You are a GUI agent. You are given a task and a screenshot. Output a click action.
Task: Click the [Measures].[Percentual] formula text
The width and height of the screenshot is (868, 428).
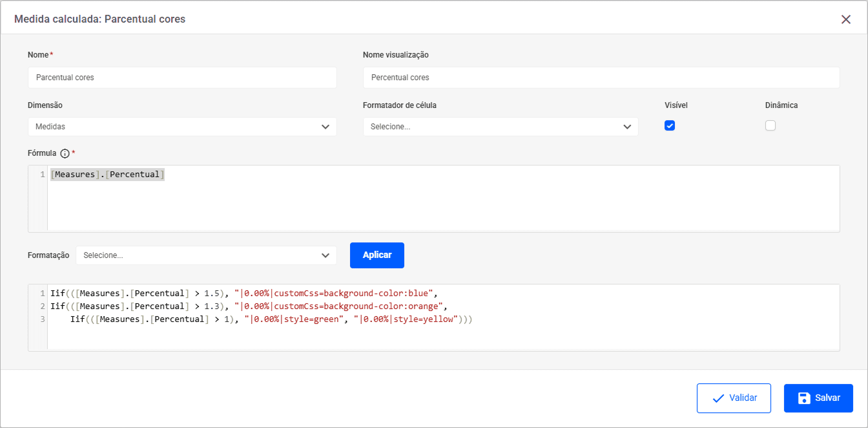(x=107, y=175)
